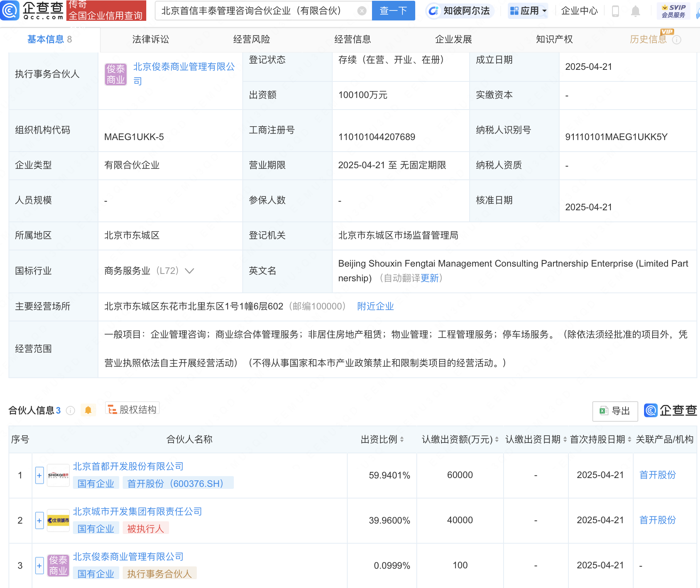Expand row for 北京城市开发集团有限责任公司
This screenshot has width=700, height=588.
click(x=39, y=520)
